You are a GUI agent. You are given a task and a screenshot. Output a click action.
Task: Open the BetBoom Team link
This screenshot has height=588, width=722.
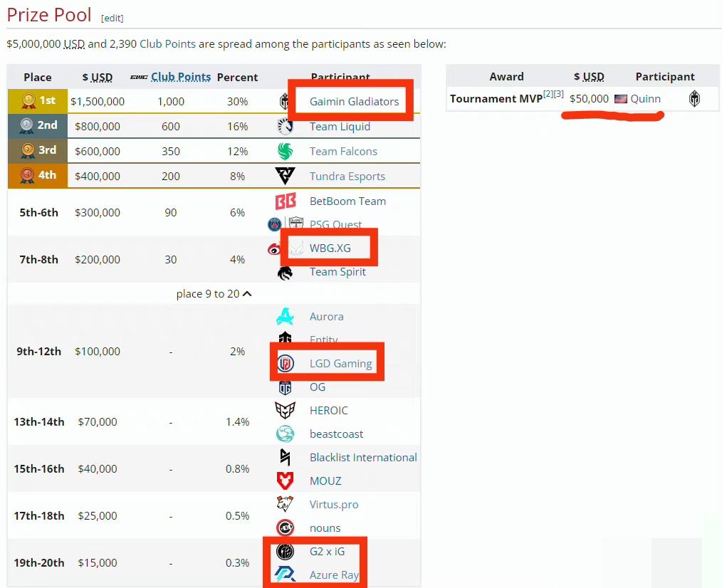click(347, 201)
